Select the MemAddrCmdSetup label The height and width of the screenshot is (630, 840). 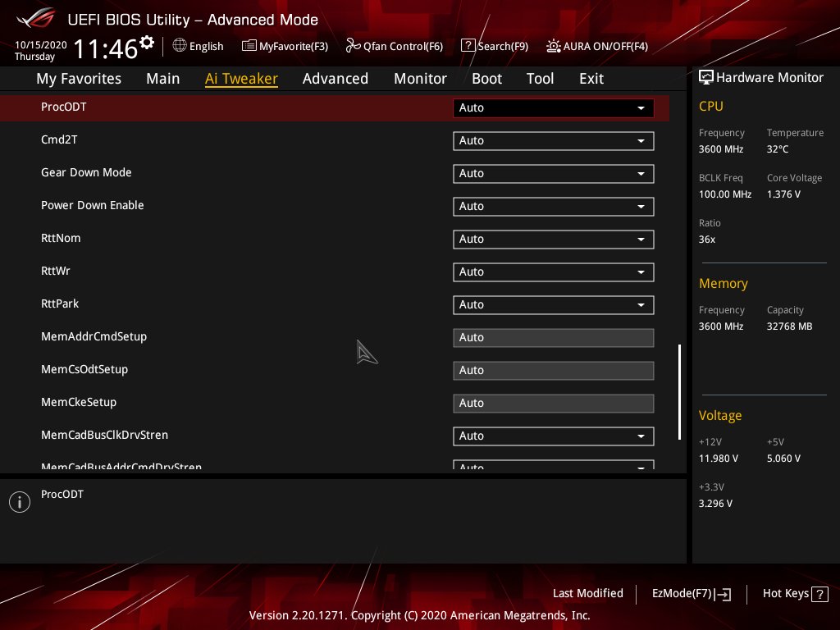94,336
